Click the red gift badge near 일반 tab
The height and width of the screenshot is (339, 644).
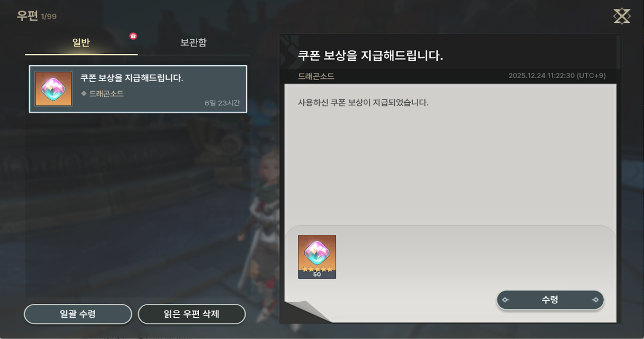click(133, 36)
